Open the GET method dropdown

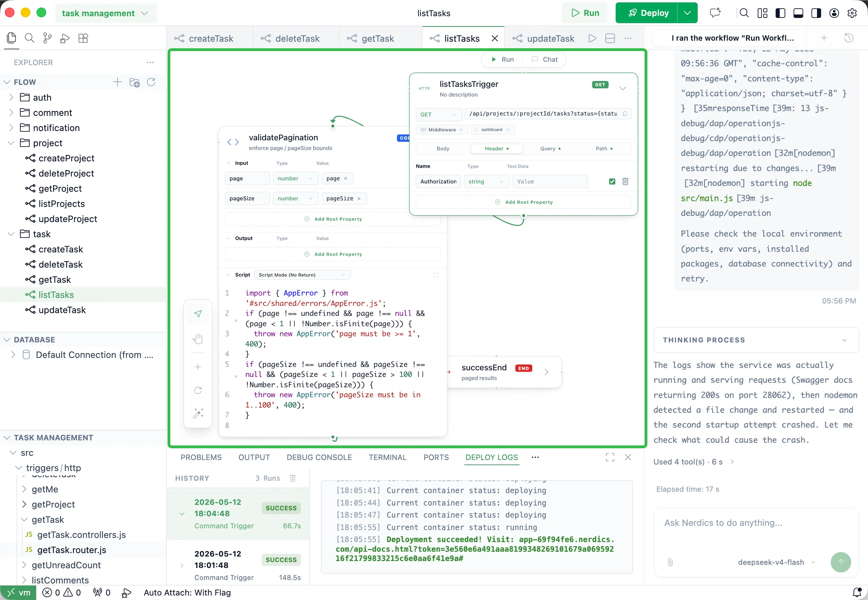(x=438, y=114)
